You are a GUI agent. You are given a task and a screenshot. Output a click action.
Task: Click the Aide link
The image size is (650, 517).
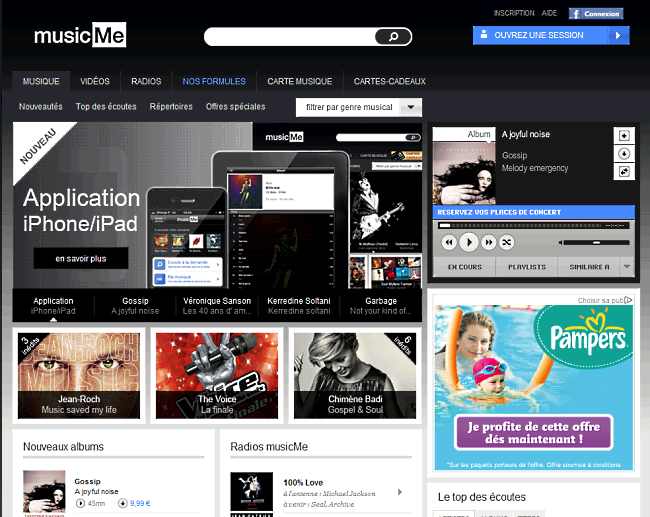tap(549, 13)
